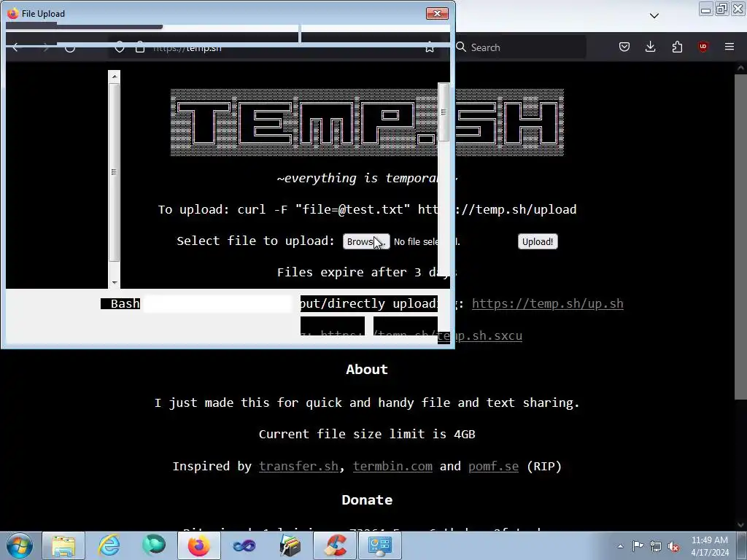Open the Windows Start orb
This screenshot has height=560, width=747.
(x=19, y=545)
